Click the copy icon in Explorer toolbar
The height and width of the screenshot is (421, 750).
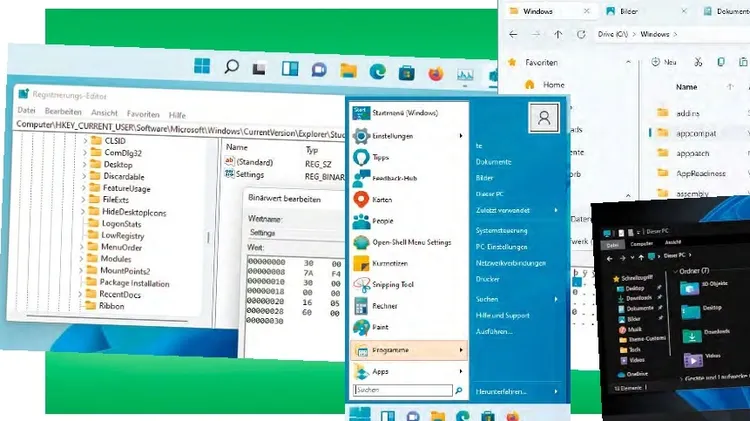click(721, 62)
